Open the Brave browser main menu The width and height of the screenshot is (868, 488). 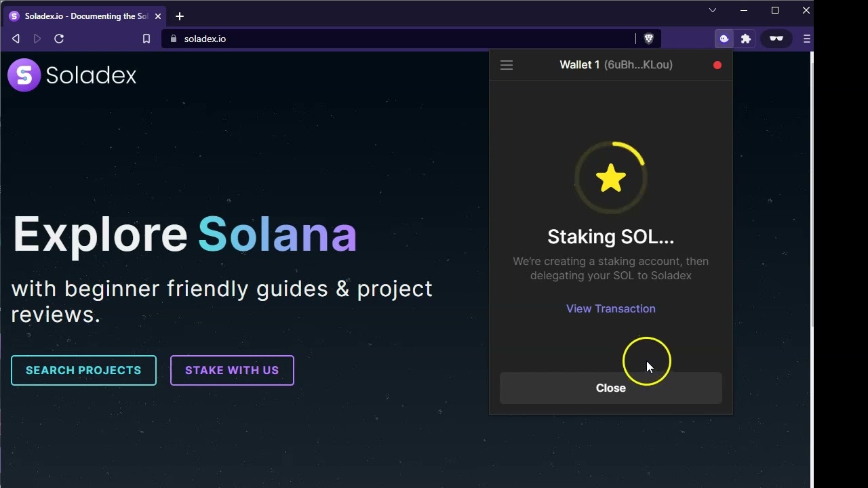tap(806, 39)
